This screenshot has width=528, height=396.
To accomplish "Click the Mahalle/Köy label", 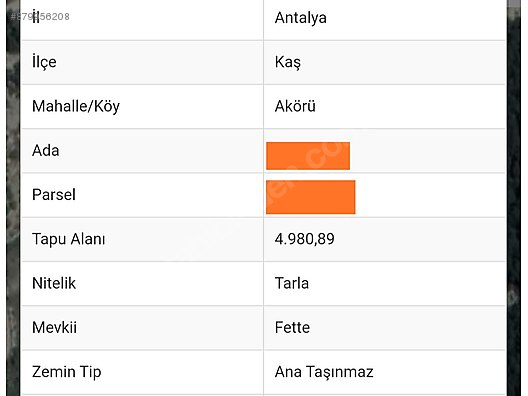I will [x=76, y=106].
